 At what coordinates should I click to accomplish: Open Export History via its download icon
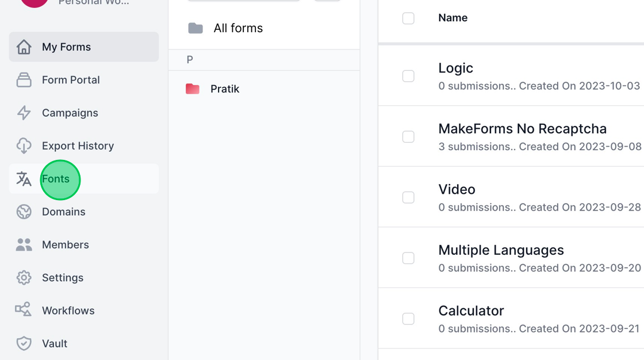point(24,145)
